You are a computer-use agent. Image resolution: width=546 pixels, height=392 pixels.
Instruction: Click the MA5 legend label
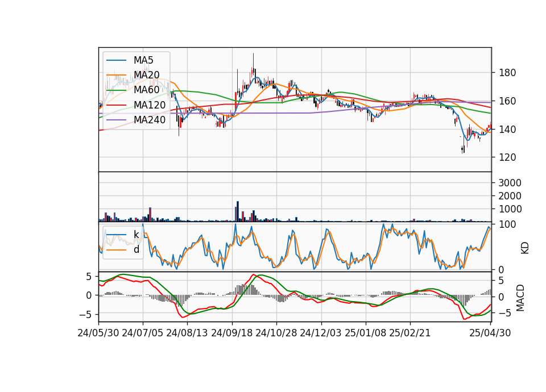click(143, 60)
